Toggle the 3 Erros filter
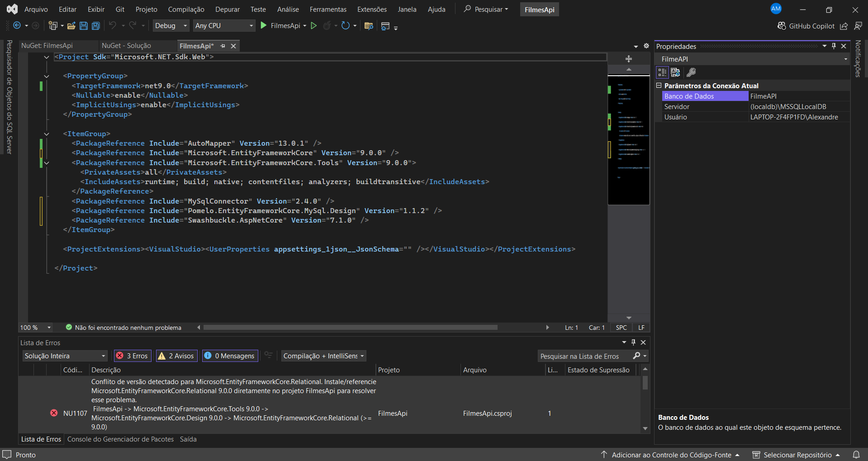The width and height of the screenshot is (868, 461). (133, 356)
